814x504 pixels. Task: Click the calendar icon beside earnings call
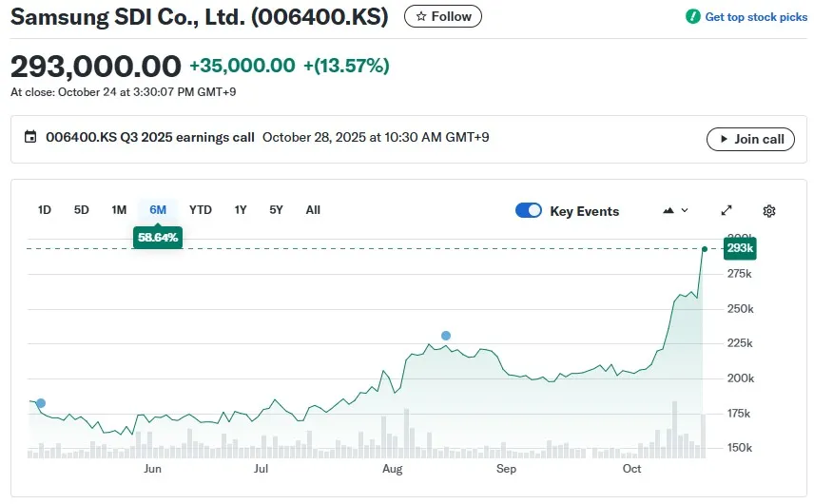pyautogui.click(x=30, y=137)
